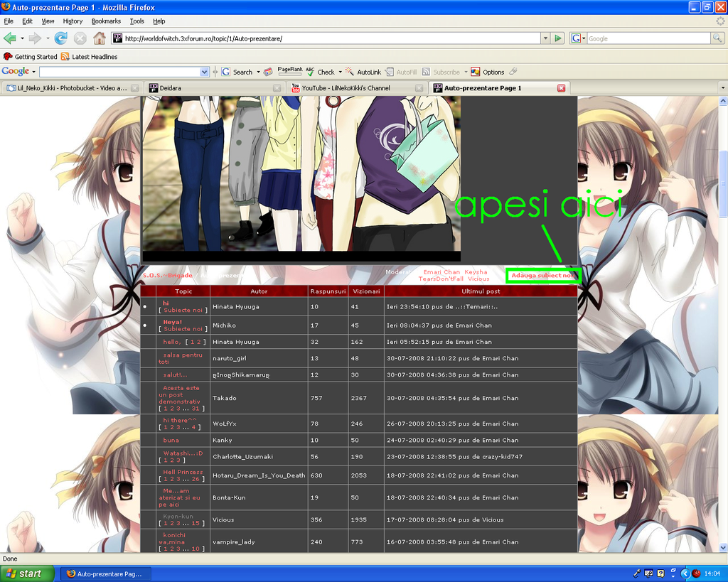The width and height of the screenshot is (728, 582).
Task: Open the Forward button history dropdown arrow
Action: 48,38
